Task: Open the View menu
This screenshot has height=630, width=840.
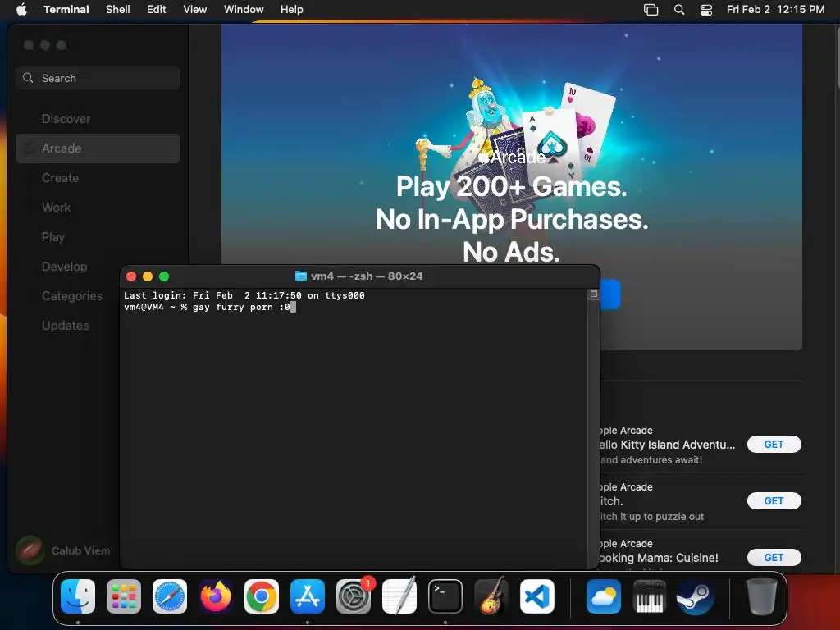Action: click(195, 9)
